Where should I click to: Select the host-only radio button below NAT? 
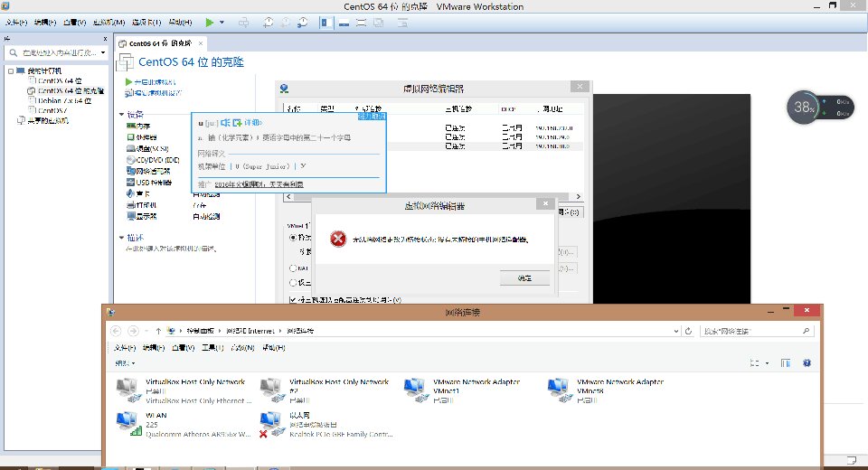click(x=293, y=282)
